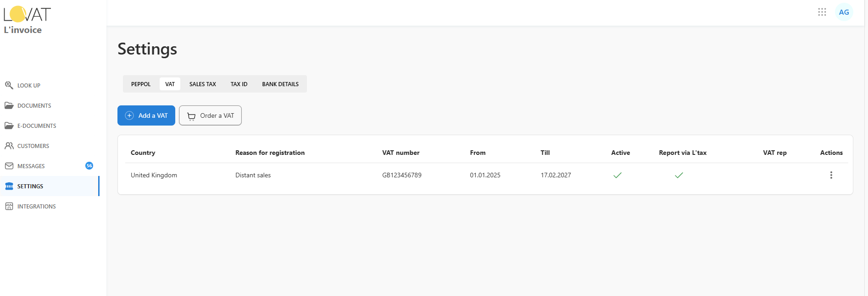Click the 56 unread messages badge
The width and height of the screenshot is (868, 296).
[89, 166]
